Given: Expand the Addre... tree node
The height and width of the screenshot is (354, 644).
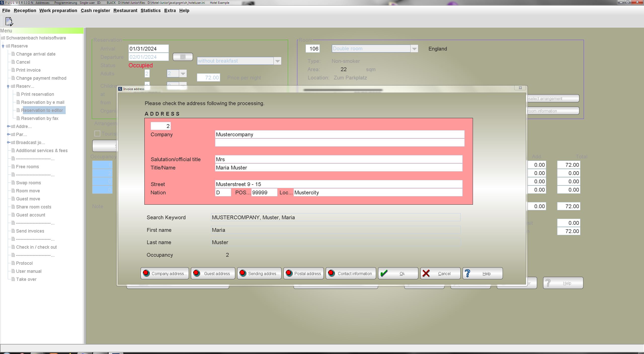Looking at the screenshot, I should (x=8, y=126).
